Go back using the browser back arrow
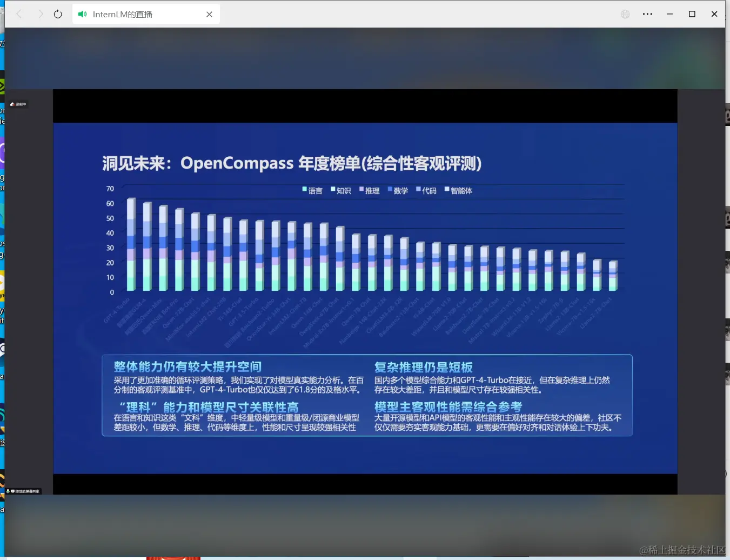 click(19, 14)
